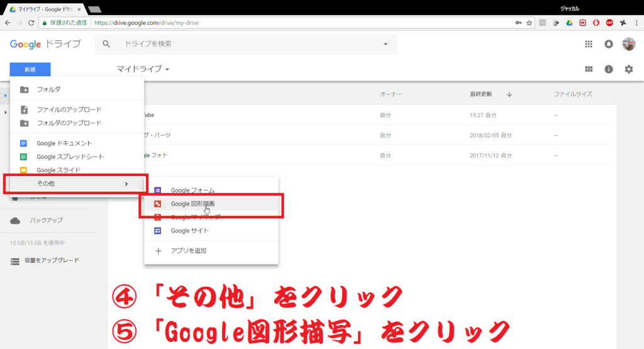Click the black pinwheel extension icon
644x349 pixels.
pyautogui.click(x=623, y=23)
